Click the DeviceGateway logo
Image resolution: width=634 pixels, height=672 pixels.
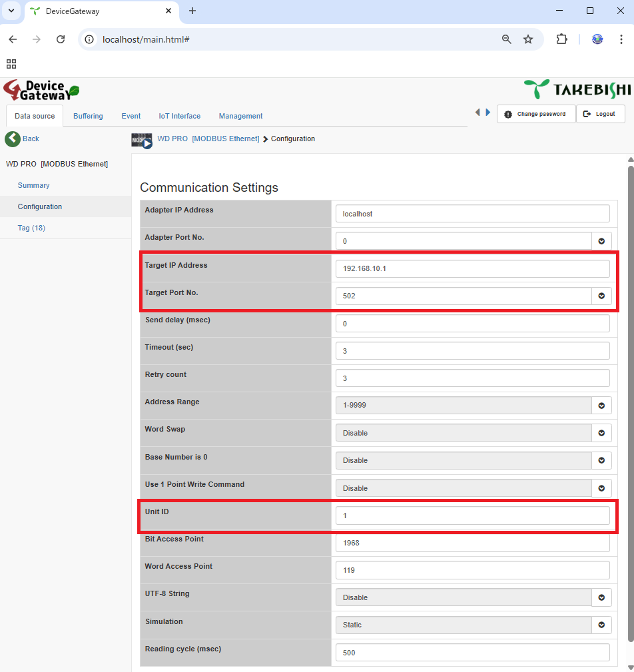coord(41,90)
